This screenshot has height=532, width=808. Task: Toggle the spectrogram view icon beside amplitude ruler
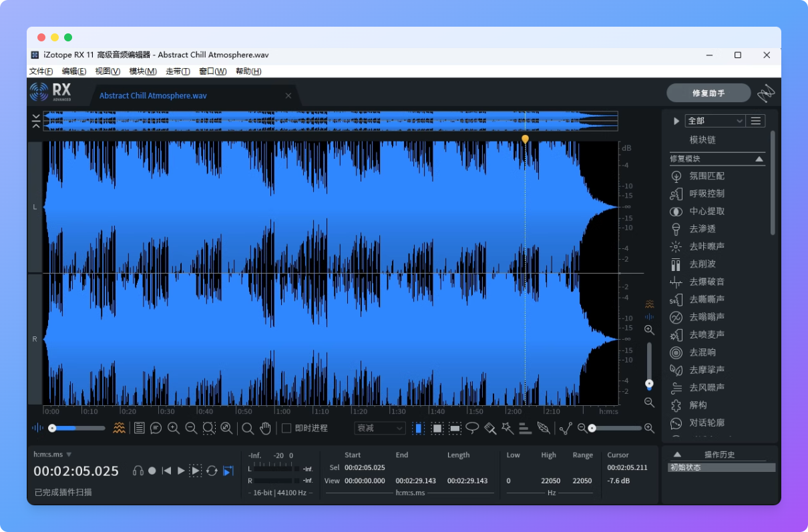pyautogui.click(x=649, y=304)
